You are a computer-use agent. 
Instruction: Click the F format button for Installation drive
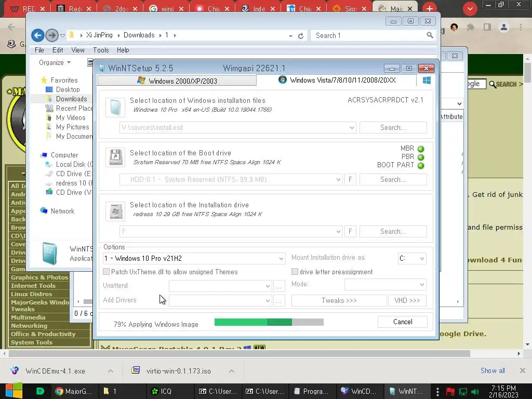click(350, 231)
